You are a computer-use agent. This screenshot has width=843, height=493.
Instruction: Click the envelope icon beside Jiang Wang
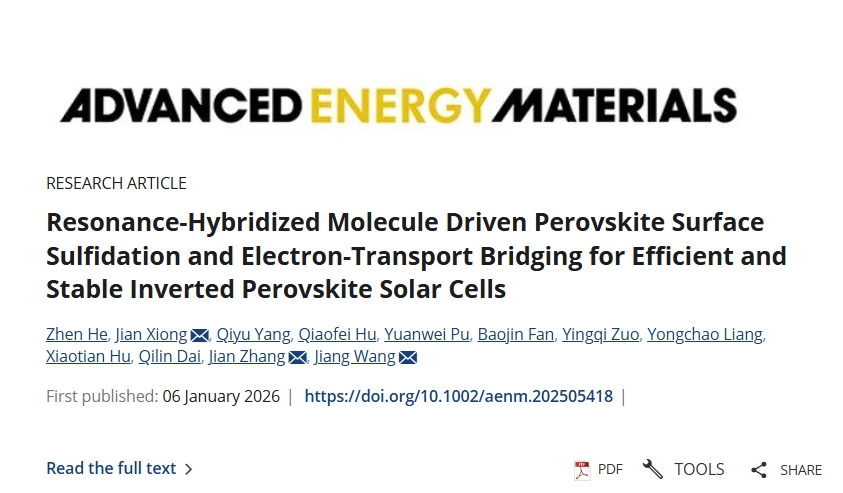pos(407,358)
